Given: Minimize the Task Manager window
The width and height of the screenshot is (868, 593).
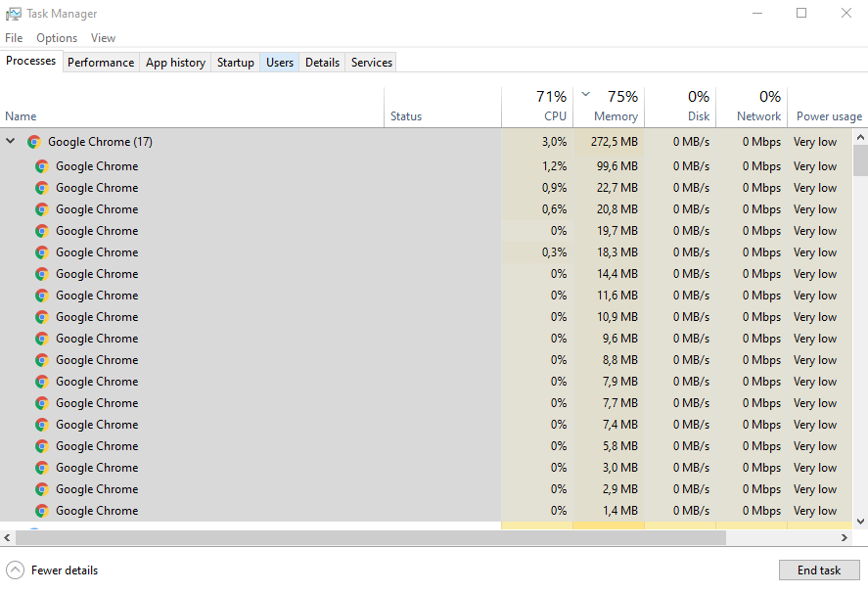Looking at the screenshot, I should [x=757, y=13].
